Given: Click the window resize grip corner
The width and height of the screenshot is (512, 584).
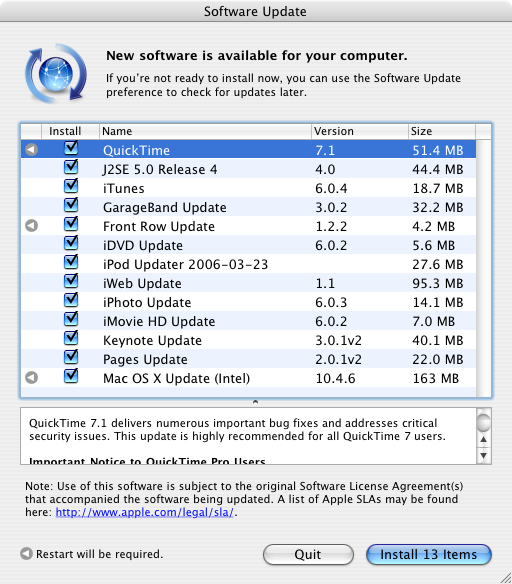Looking at the screenshot, I should (505, 577).
